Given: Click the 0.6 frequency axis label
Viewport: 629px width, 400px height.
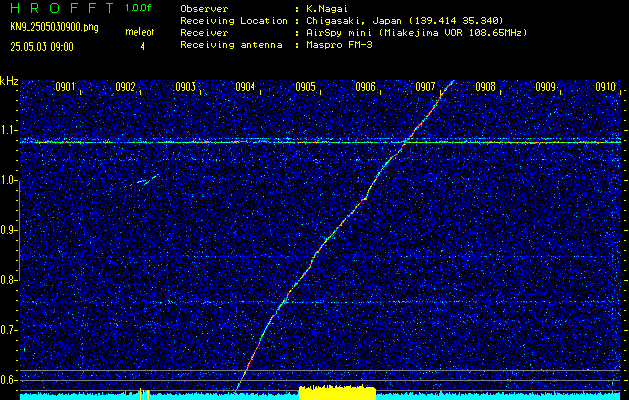Looking at the screenshot, I should [8, 380].
